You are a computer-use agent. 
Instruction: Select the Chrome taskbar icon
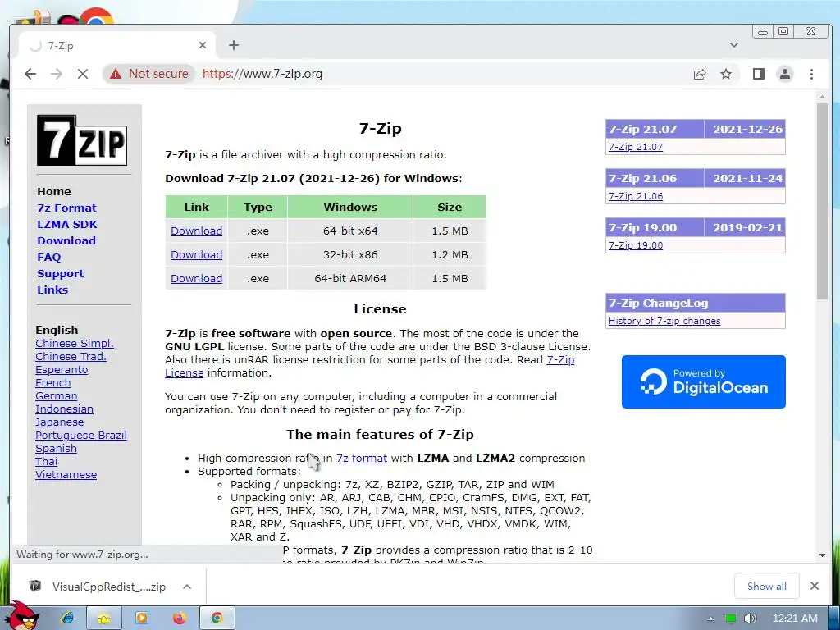click(217, 619)
